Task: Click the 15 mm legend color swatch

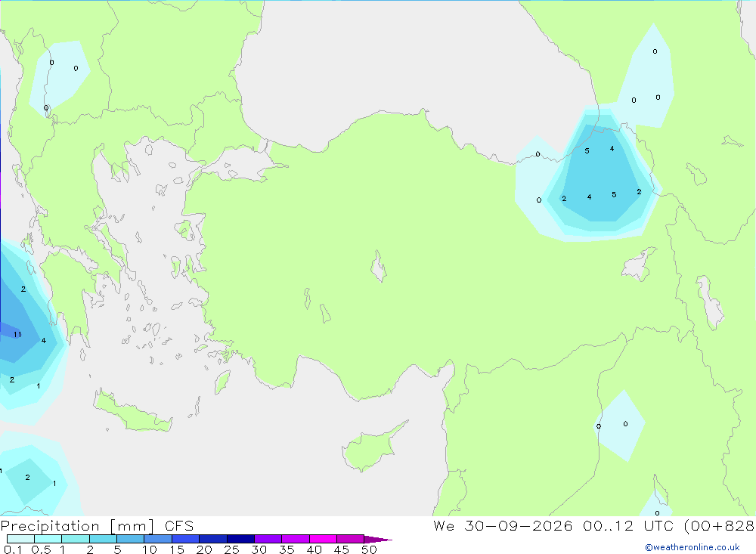Action: 185,539
